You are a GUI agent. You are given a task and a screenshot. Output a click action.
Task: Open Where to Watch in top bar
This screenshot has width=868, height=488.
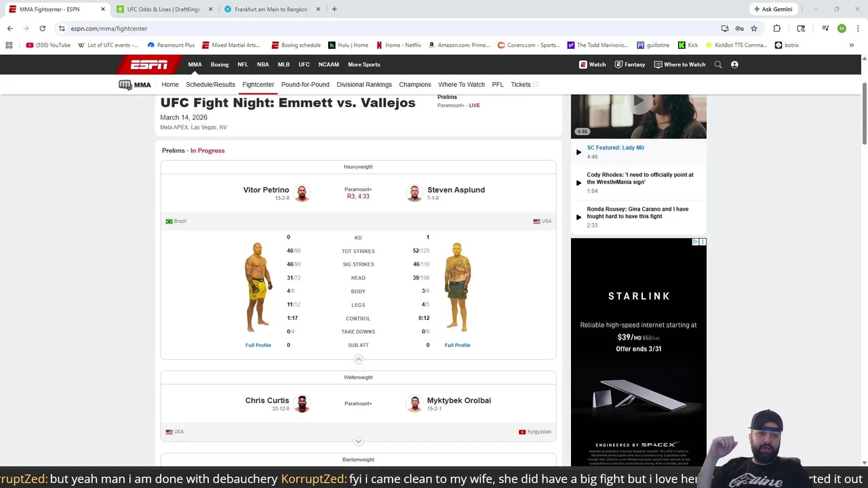point(679,64)
